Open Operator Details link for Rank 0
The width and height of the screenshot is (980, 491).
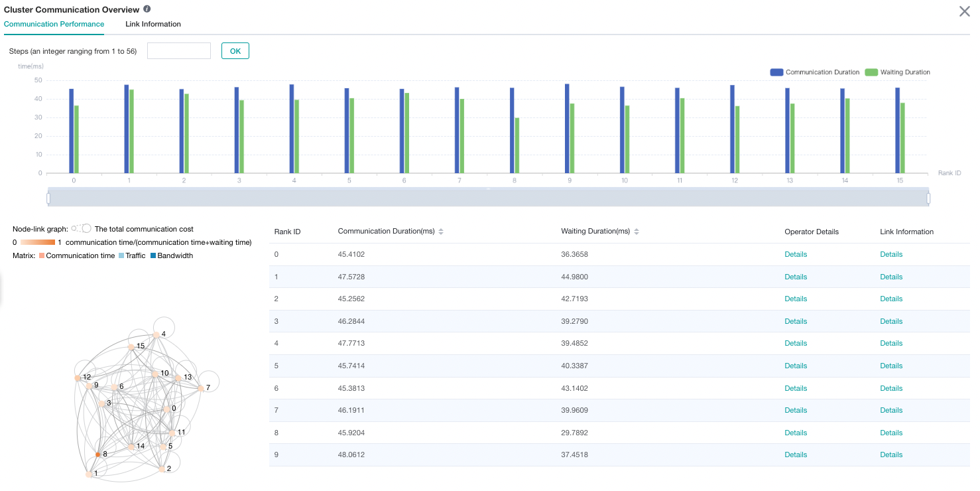(796, 254)
